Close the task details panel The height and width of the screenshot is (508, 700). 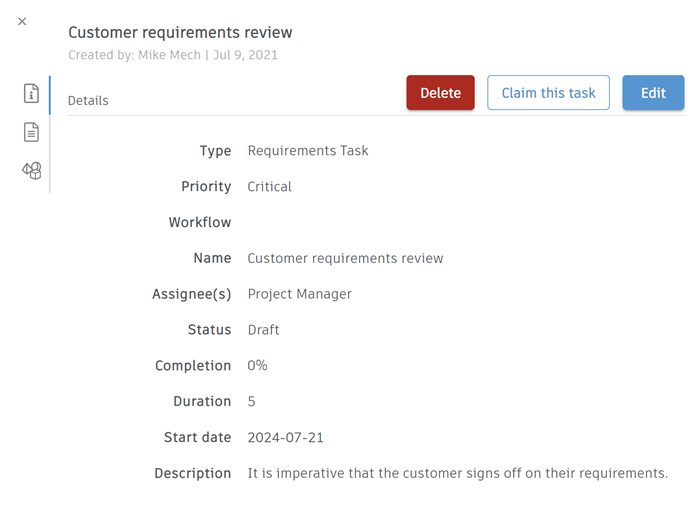coord(22,21)
